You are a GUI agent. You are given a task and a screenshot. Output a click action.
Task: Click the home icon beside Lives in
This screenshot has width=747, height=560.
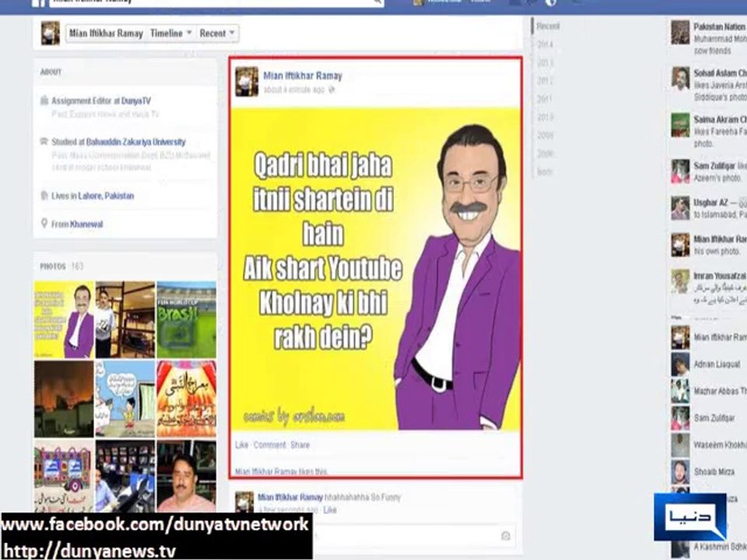click(x=44, y=195)
